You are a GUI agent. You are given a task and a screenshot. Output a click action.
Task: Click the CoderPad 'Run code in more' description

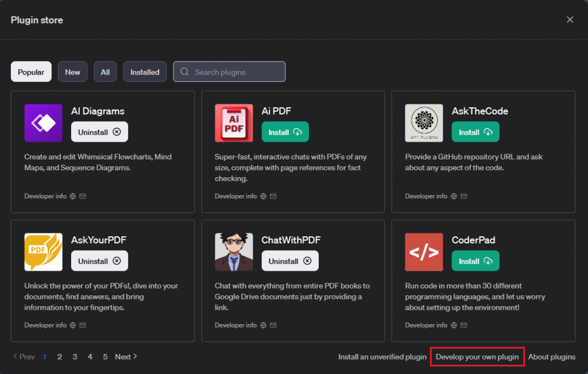click(475, 297)
